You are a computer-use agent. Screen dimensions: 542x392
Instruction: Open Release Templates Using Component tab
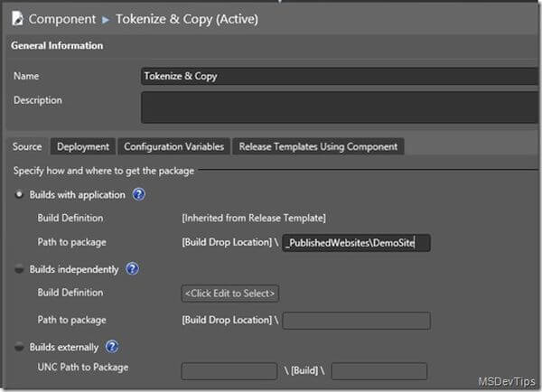pyautogui.click(x=317, y=146)
